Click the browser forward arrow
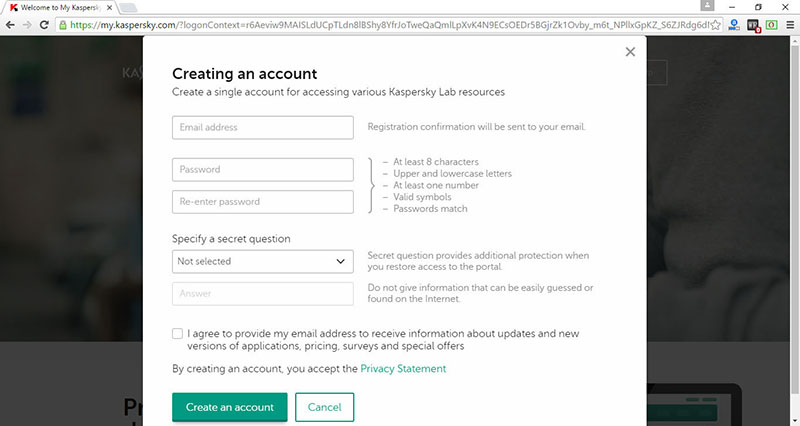The height and width of the screenshot is (426, 800). click(x=27, y=24)
